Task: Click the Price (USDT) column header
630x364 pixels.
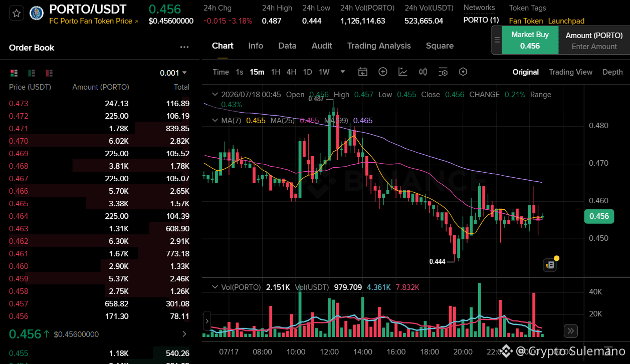Action: click(30, 87)
